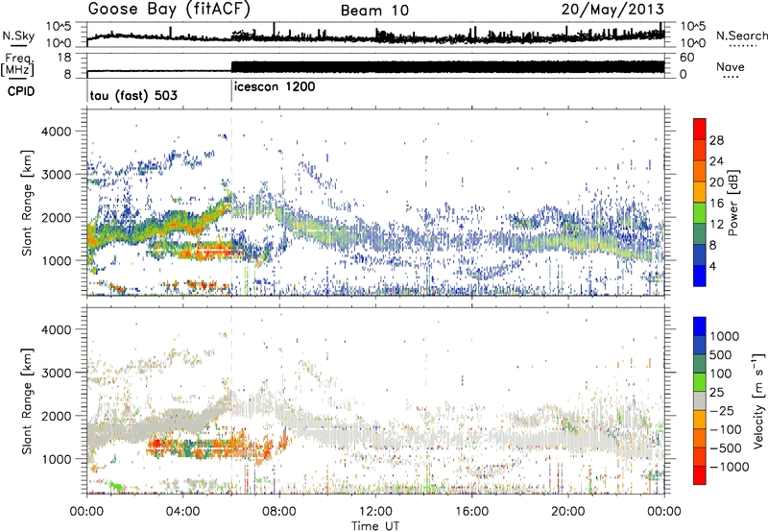
Task: Click the 'Power [dB]' colorbar label
Action: click(732, 203)
